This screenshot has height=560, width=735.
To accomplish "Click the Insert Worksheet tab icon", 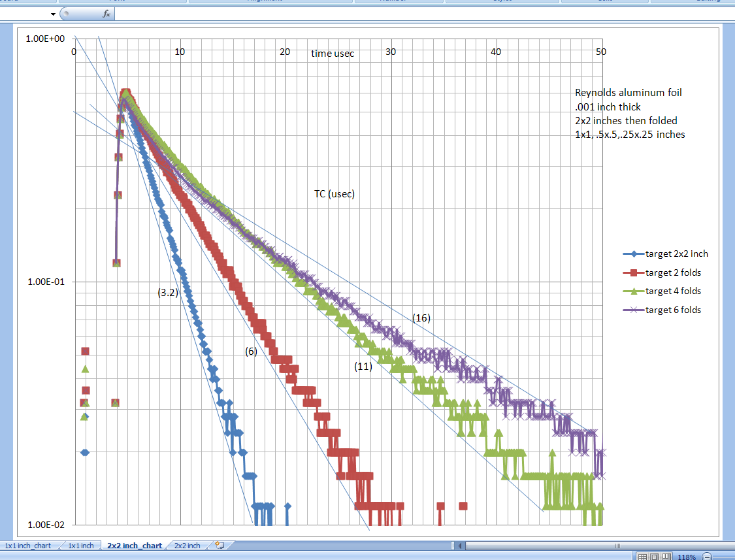I will (220, 545).
